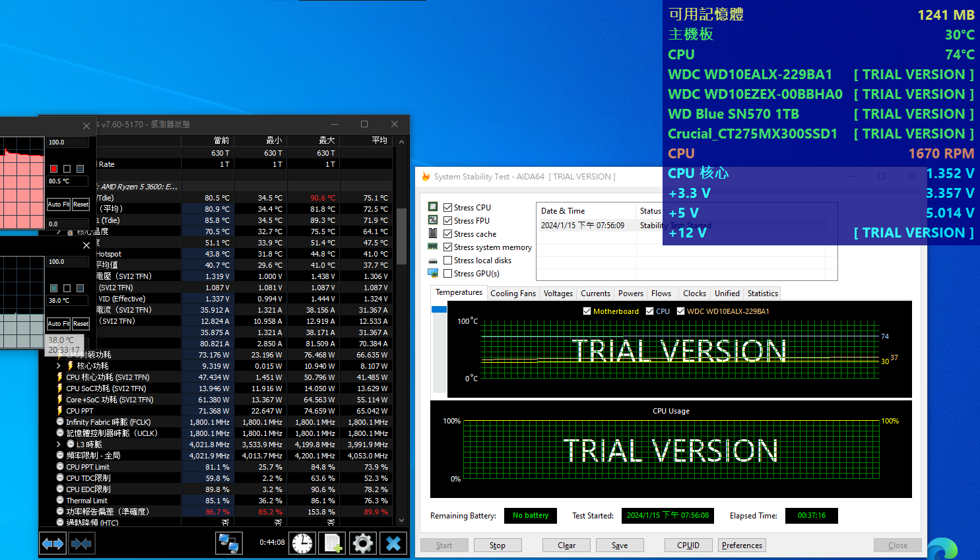Open HWiNFO sensor settings gear icon
The image size is (980, 560).
click(x=362, y=544)
